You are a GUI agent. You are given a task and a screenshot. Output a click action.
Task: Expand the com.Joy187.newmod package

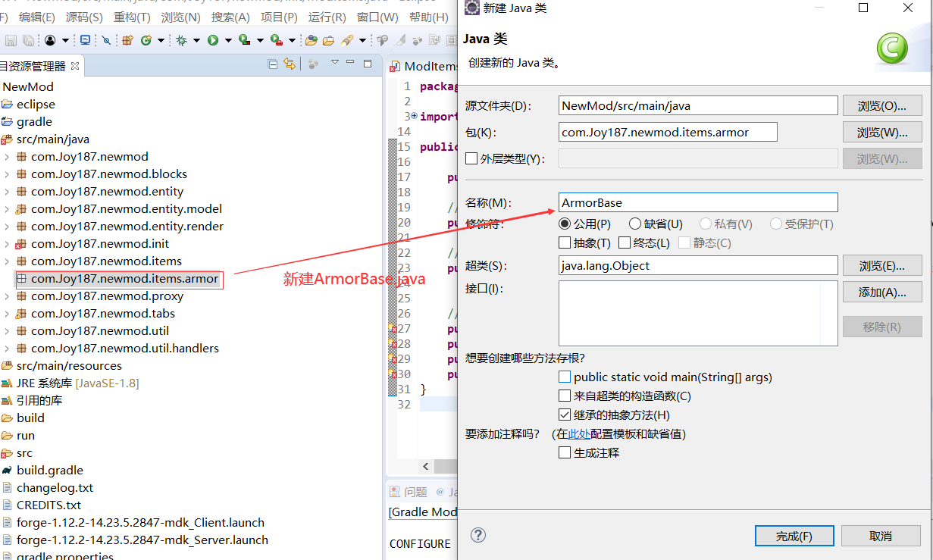click(7, 157)
